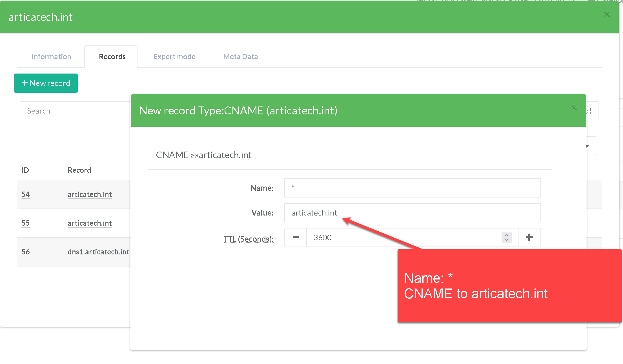The height and width of the screenshot is (364, 623).
Task: Decrease TTL with the minus button
Action: click(296, 238)
